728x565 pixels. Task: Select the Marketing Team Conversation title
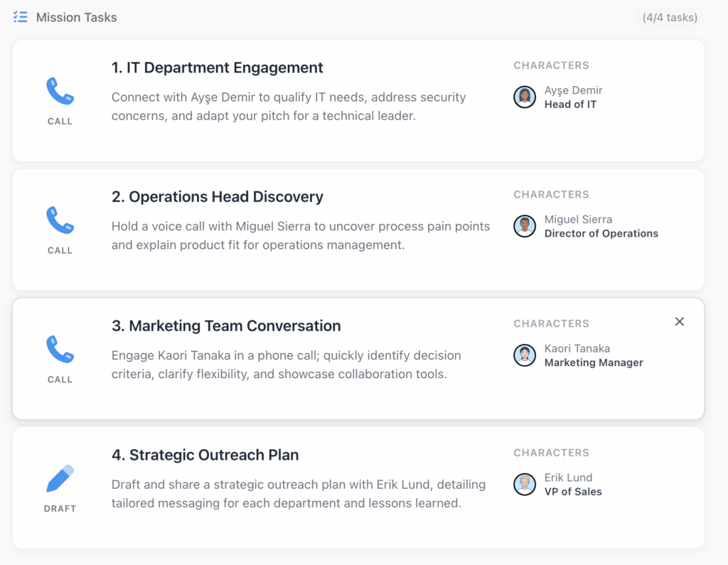[226, 326]
